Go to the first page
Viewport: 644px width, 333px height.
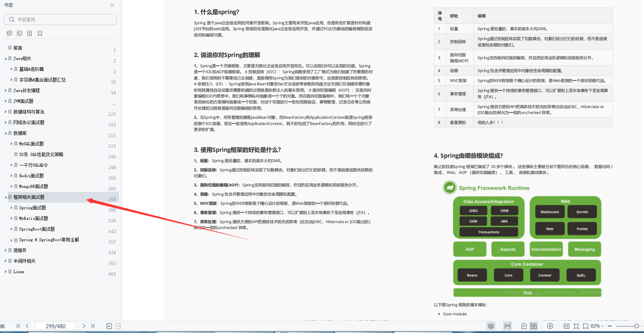18,326
